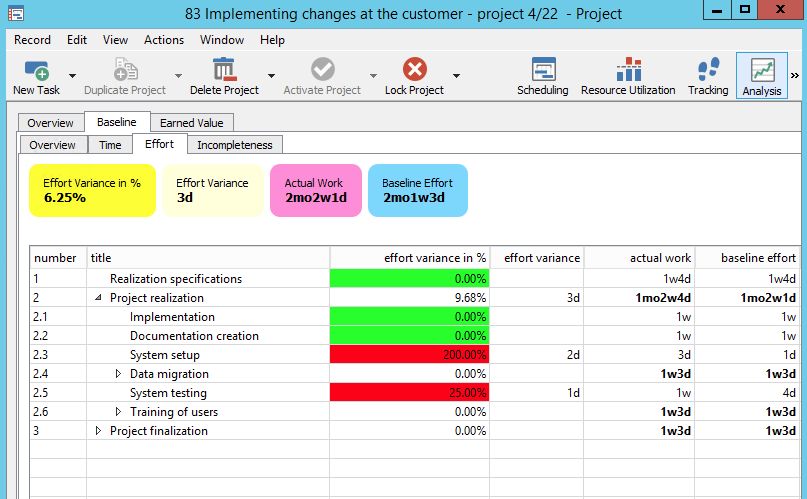Image resolution: width=807 pixels, height=499 pixels.
Task: Open the Lock Project dropdown arrow
Action: (x=456, y=76)
